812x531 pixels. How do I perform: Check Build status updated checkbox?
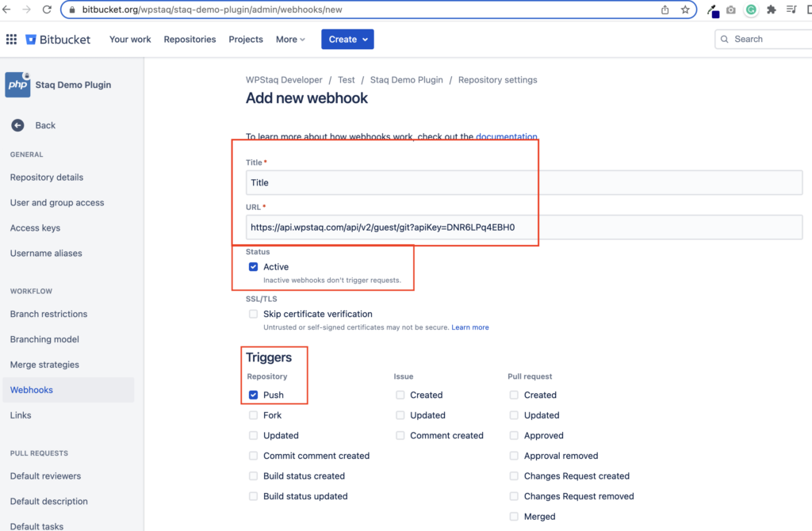253,496
